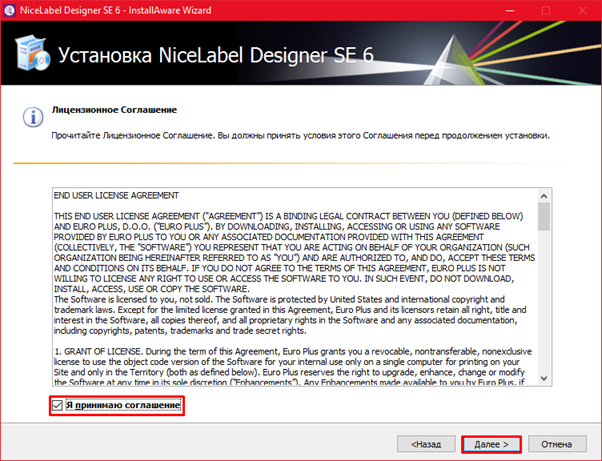Click the license scrollbar up arrow
Viewport: 602px width, 461px height.
tap(544, 196)
